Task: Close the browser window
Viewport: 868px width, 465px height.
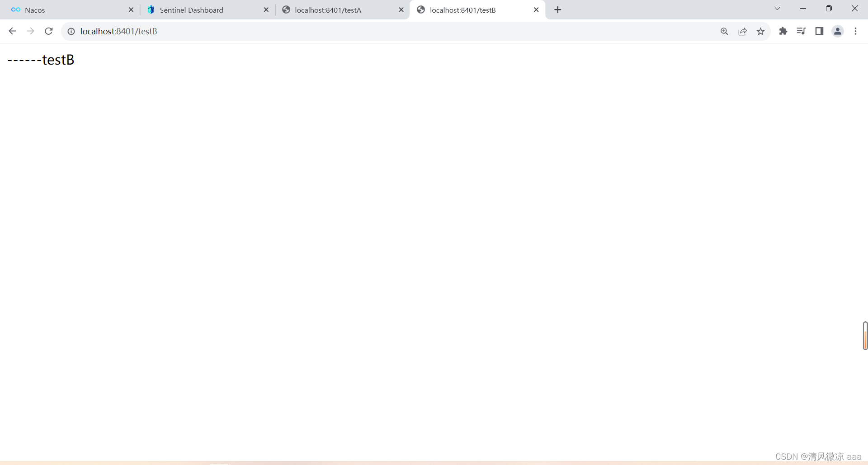Action: 855,9
